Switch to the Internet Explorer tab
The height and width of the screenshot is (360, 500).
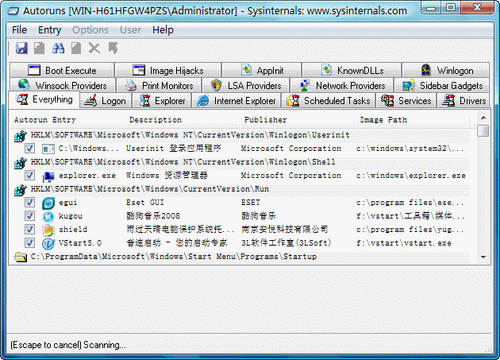point(237,100)
